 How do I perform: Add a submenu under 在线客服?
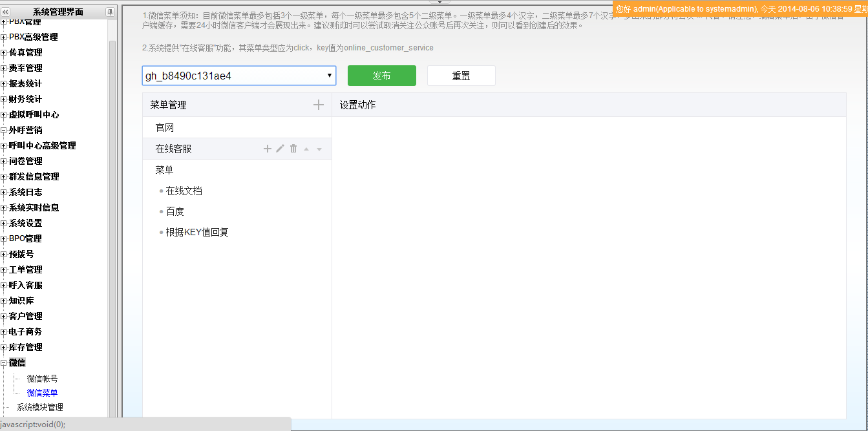pos(268,149)
